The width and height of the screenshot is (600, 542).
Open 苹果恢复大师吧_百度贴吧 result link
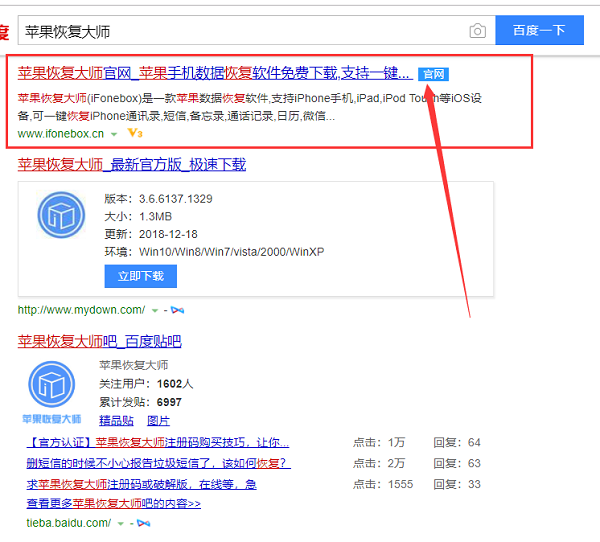[x=99, y=341]
